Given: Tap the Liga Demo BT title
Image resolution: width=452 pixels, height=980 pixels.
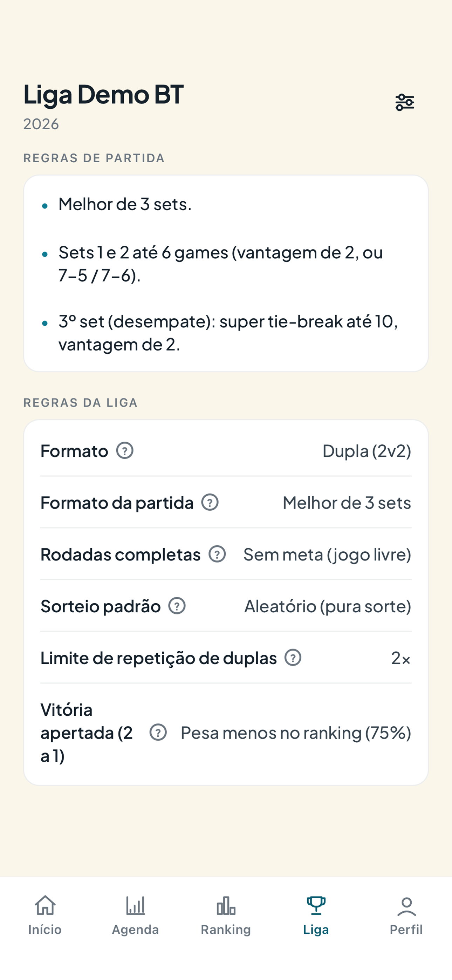Looking at the screenshot, I should (103, 95).
